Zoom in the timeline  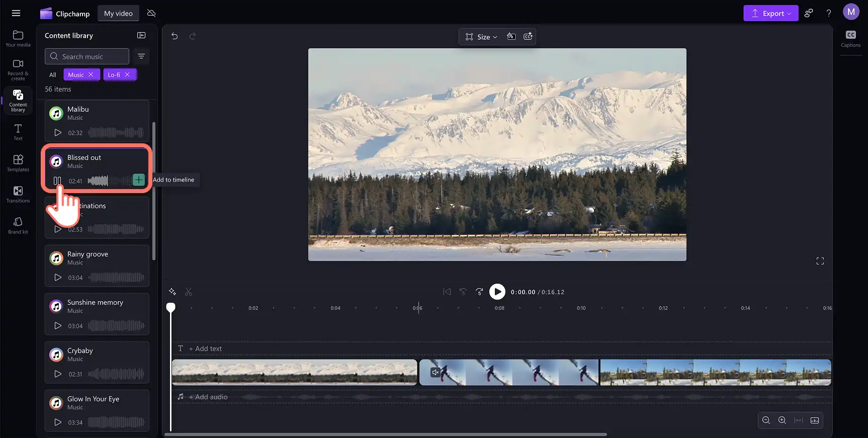782,420
